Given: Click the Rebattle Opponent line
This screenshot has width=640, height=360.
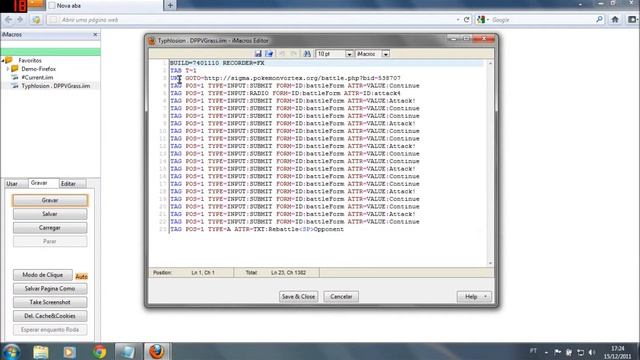Looking at the screenshot, I should 257,229.
